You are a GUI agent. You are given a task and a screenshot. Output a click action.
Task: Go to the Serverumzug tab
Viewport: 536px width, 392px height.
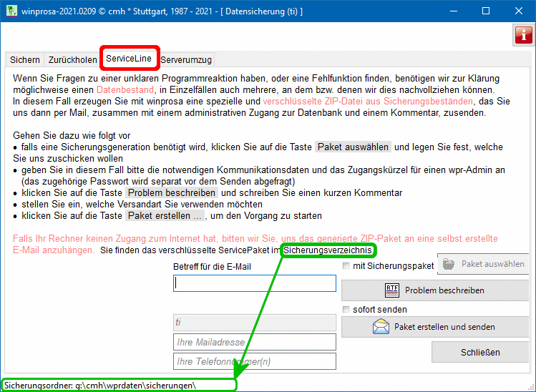[x=186, y=59]
